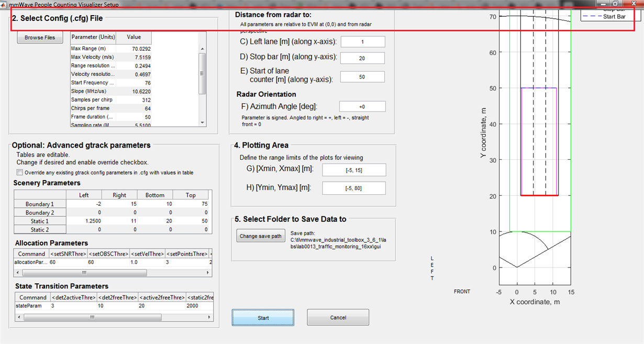Click Browse Files to choose a config file
644x344 pixels.
[x=40, y=37]
